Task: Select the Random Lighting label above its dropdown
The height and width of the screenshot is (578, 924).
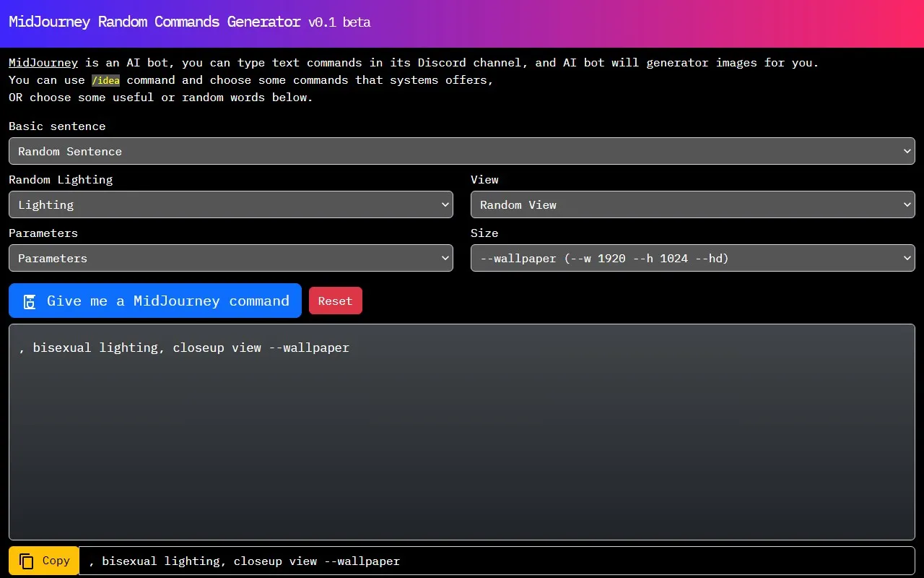Action: coord(61,179)
